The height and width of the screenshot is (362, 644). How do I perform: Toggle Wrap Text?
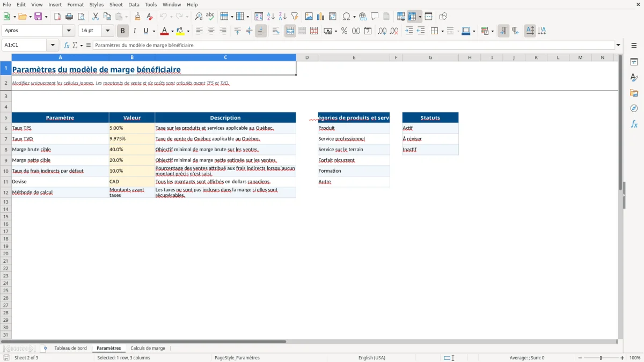(276, 31)
